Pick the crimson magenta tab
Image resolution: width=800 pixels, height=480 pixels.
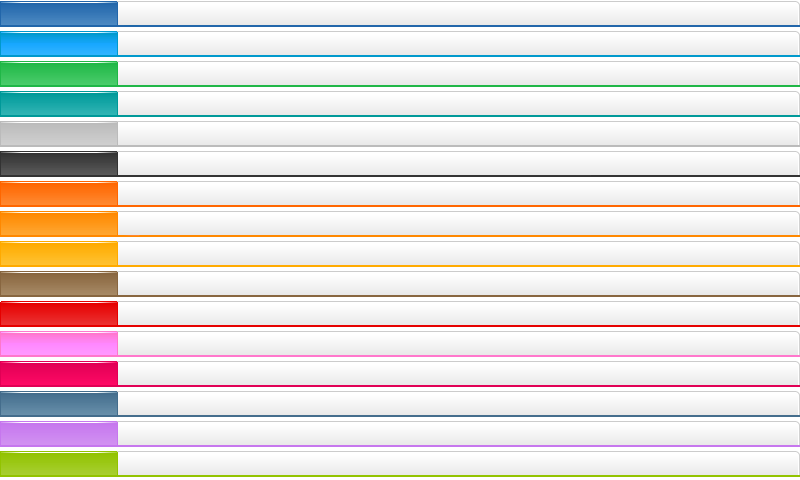pos(59,374)
